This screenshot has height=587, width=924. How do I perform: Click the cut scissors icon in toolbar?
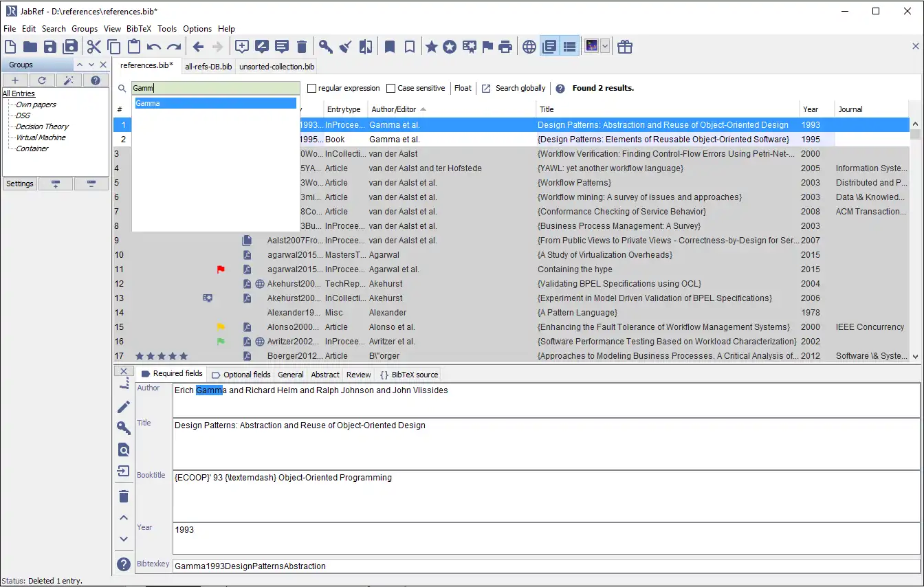point(93,47)
